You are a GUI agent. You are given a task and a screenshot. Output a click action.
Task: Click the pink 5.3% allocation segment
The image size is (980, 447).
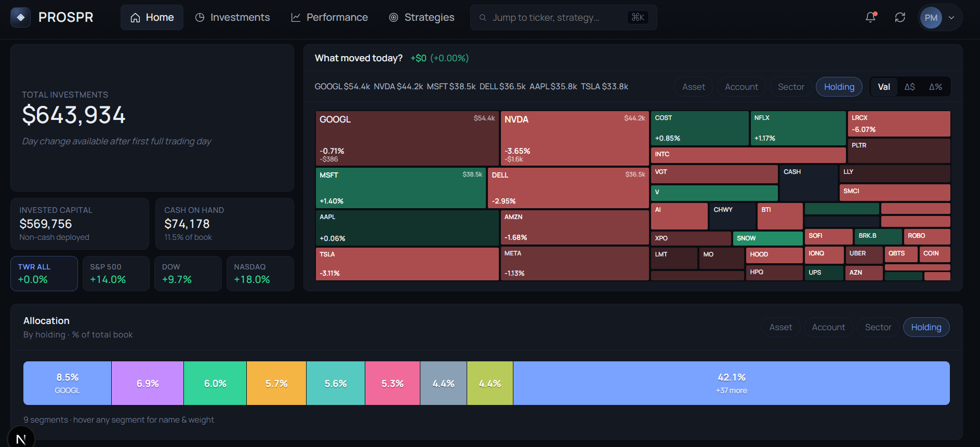(392, 383)
